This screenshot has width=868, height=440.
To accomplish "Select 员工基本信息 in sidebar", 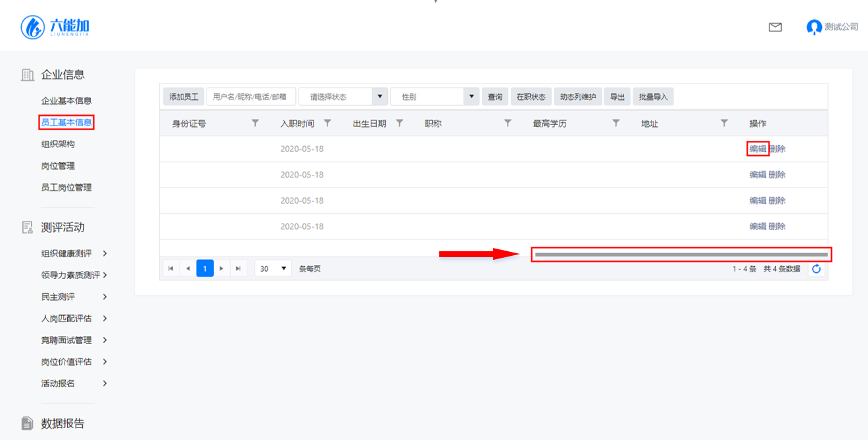I will [66, 122].
